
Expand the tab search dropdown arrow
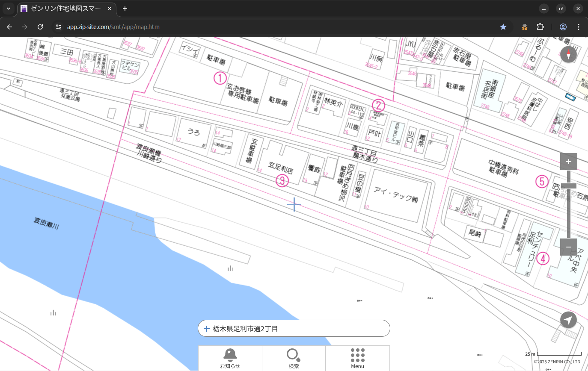[9, 9]
